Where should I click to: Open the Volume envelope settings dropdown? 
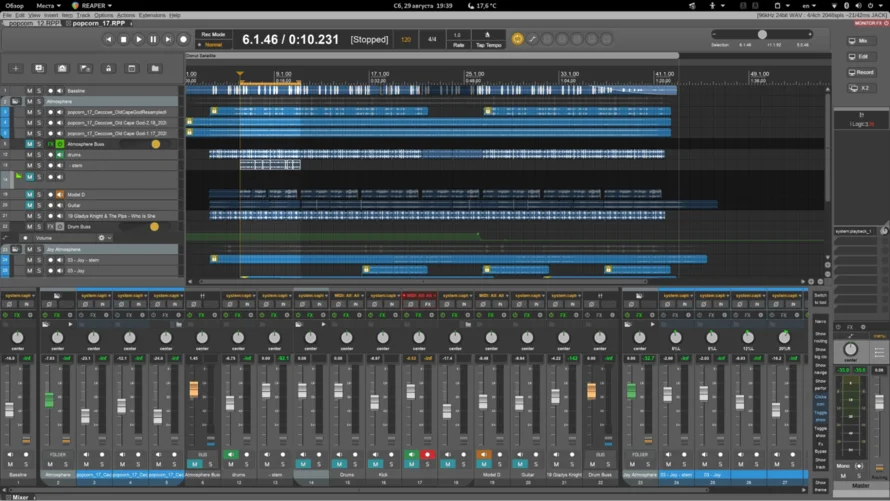[x=109, y=238]
